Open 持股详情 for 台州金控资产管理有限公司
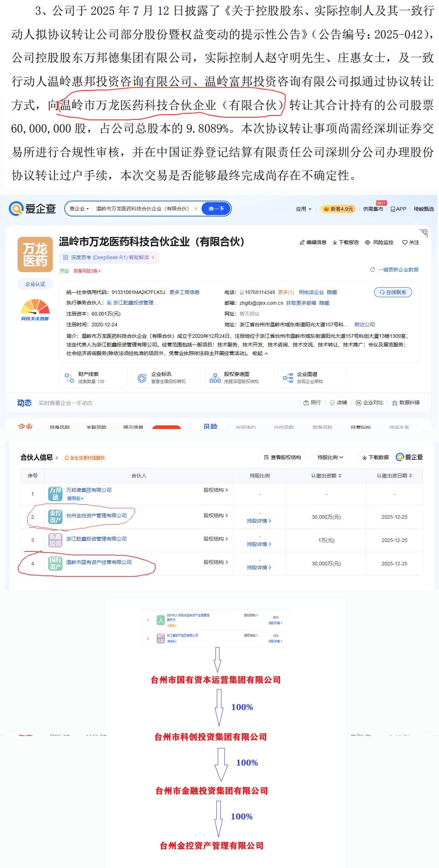 pyautogui.click(x=259, y=521)
